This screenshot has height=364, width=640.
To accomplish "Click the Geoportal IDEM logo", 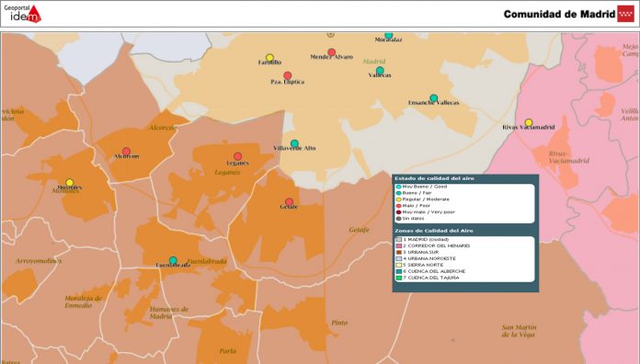I will tap(22, 14).
